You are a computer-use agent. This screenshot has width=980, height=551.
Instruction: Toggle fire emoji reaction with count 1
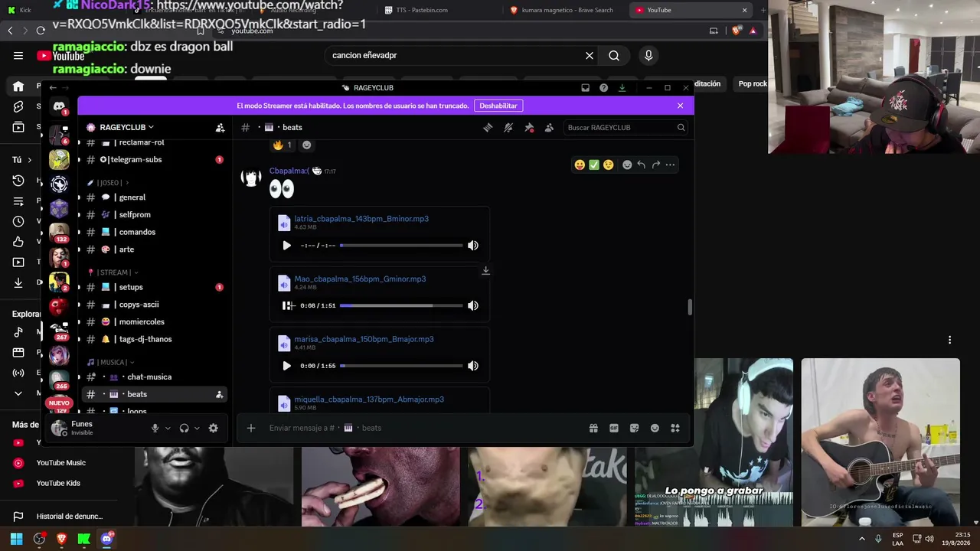[283, 145]
